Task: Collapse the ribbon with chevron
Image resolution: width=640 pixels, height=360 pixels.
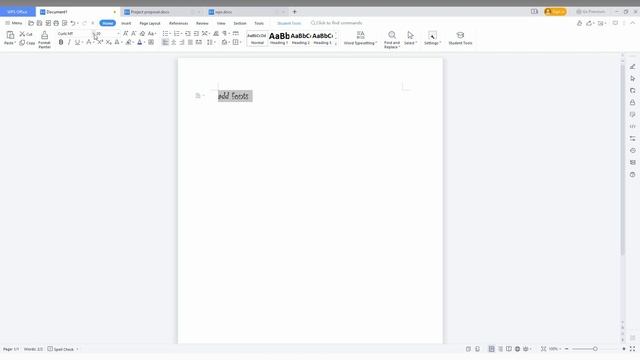Action: 633,23
